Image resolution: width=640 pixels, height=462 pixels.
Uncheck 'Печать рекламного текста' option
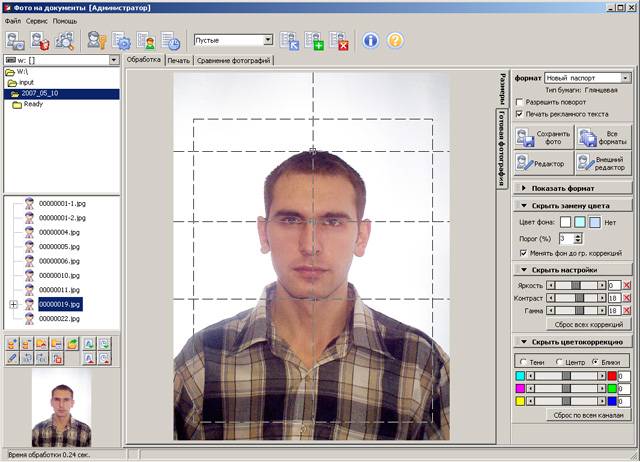click(520, 114)
